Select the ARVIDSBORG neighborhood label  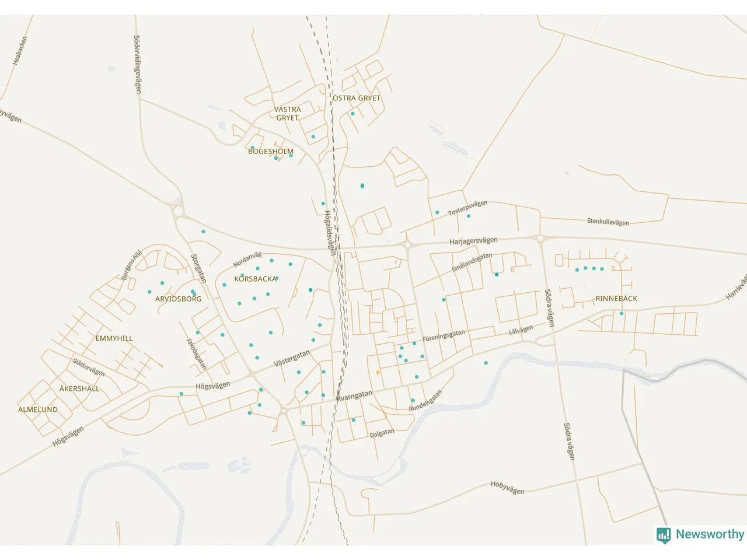tap(178, 299)
